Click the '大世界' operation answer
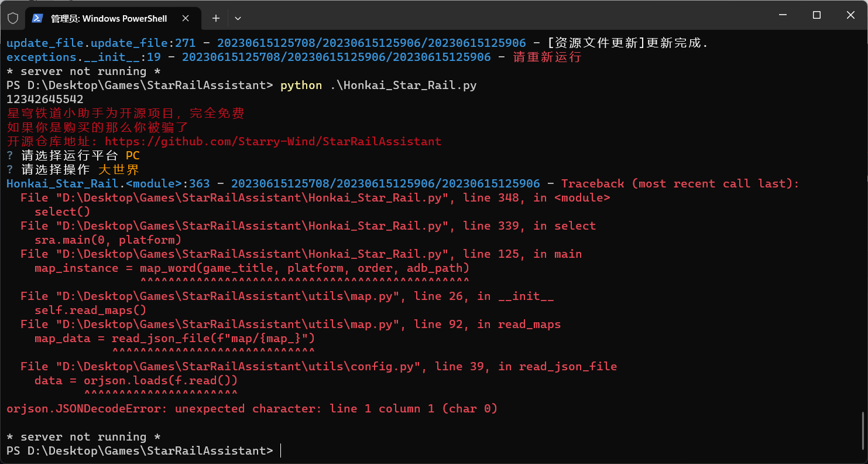 [119, 169]
